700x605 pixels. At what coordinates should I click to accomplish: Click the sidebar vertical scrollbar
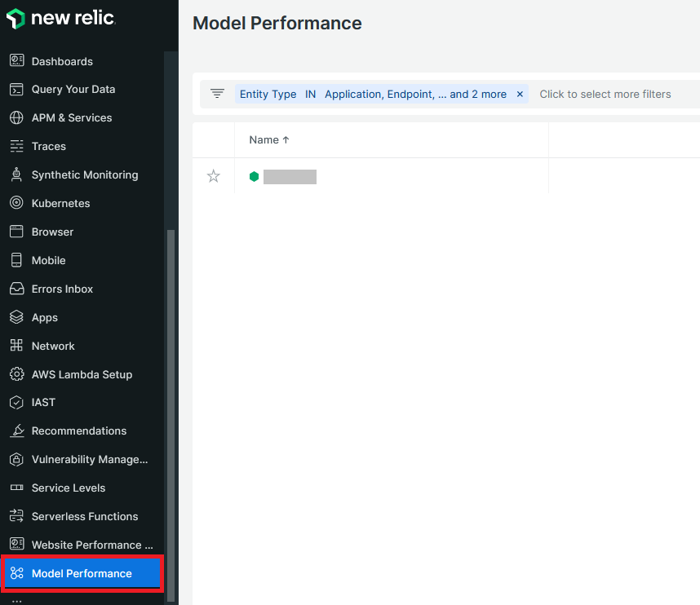171,415
